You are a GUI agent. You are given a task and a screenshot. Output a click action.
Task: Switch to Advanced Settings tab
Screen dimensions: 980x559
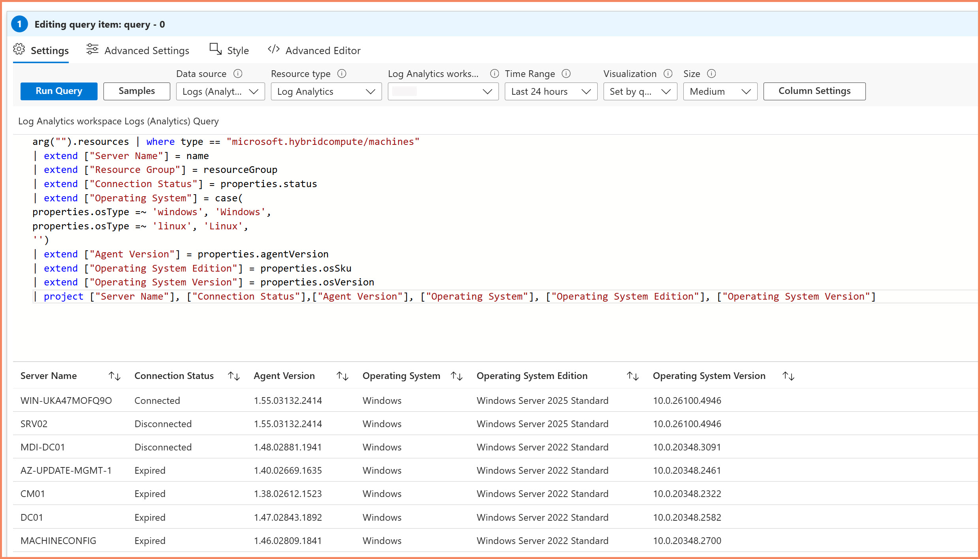137,51
